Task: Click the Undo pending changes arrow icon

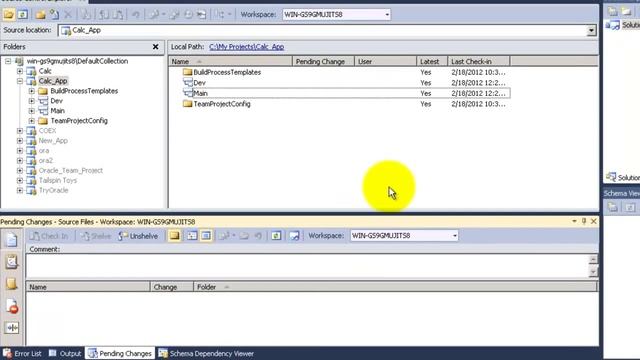Action: (136, 15)
